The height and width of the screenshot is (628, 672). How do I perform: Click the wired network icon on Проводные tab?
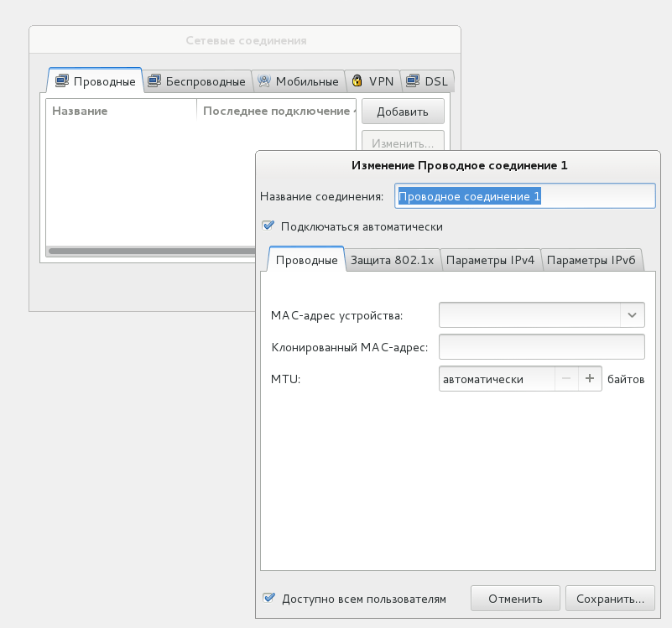pos(62,80)
